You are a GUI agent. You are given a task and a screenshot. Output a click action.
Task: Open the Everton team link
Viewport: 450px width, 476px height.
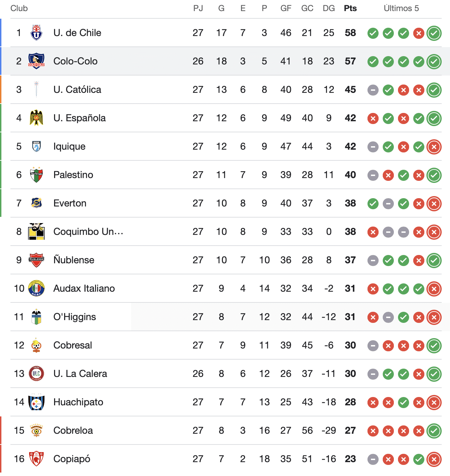[x=70, y=203]
